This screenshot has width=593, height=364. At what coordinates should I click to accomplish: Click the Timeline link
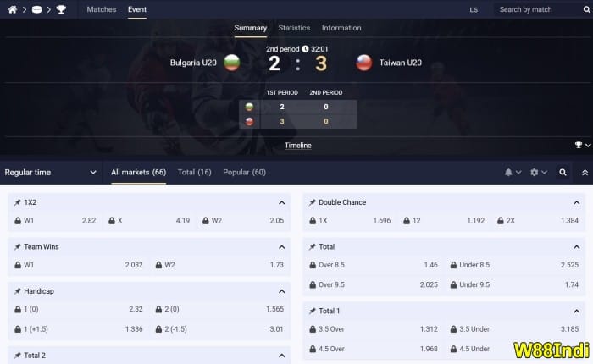pyautogui.click(x=297, y=146)
